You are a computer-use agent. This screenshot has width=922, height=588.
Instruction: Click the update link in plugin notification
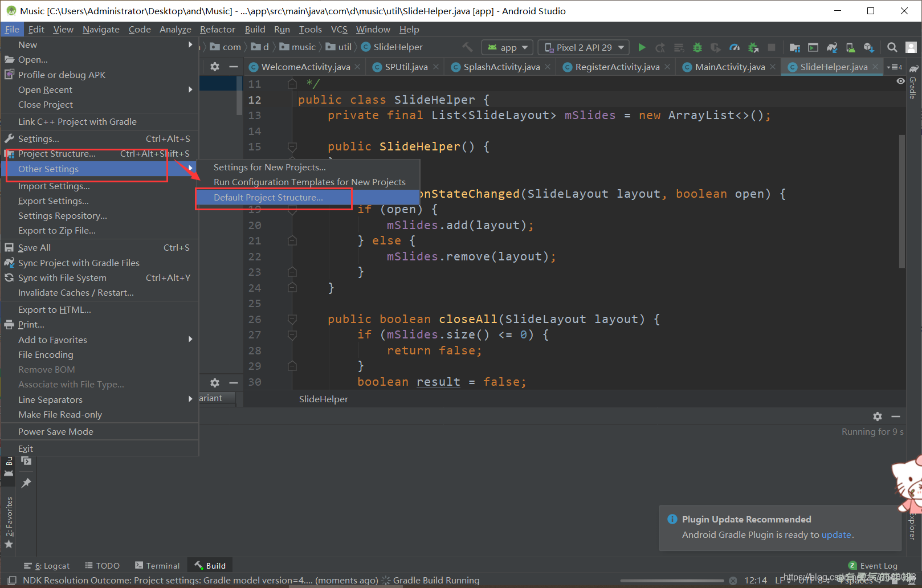point(836,534)
